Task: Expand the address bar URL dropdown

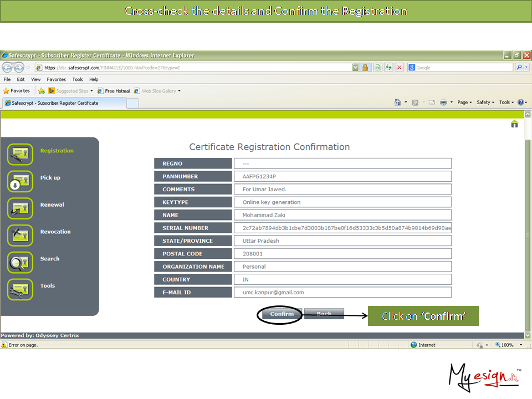Action: (x=355, y=68)
